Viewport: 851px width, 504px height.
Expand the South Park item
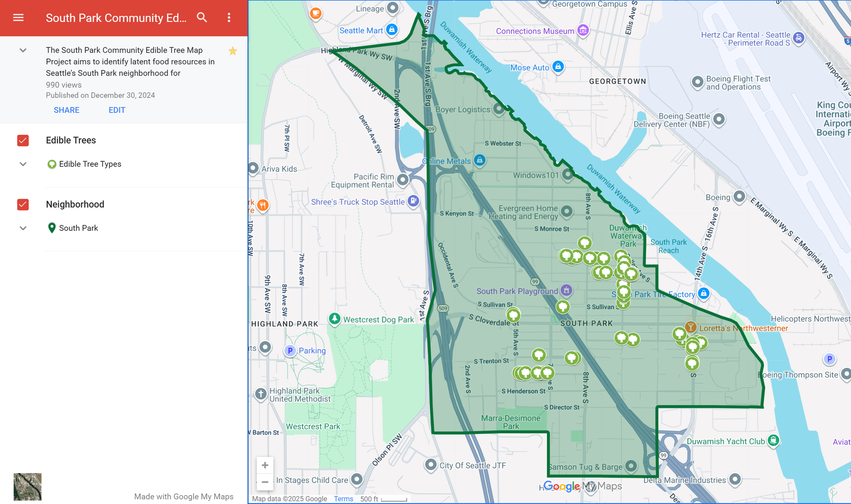click(23, 228)
